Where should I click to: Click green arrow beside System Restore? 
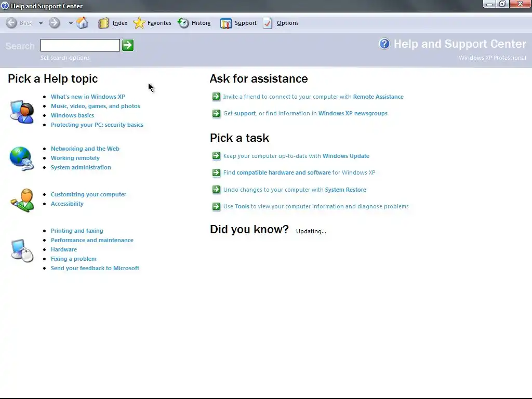216,189
